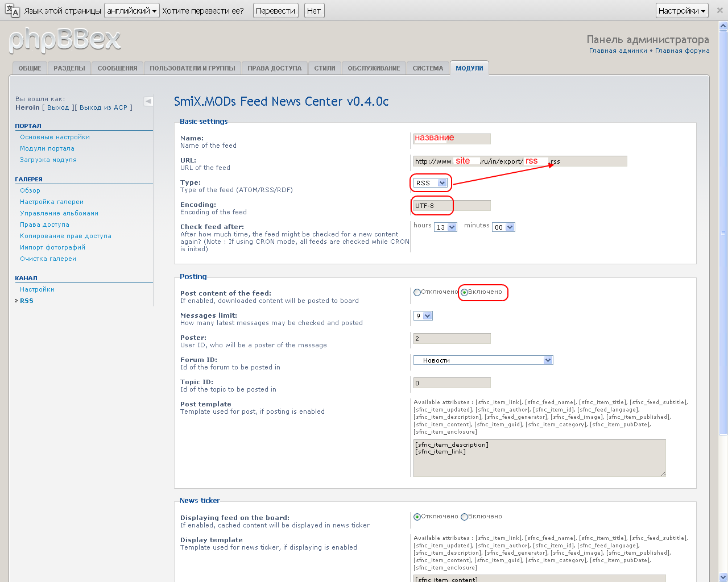Open the ПОЛЬЗОВАТЕЛИ И ГРУППЫ tab
This screenshot has height=582, width=728.
point(192,68)
